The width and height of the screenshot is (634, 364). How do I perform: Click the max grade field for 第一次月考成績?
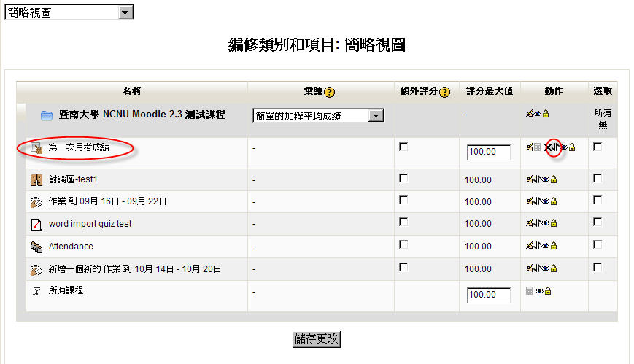point(489,152)
